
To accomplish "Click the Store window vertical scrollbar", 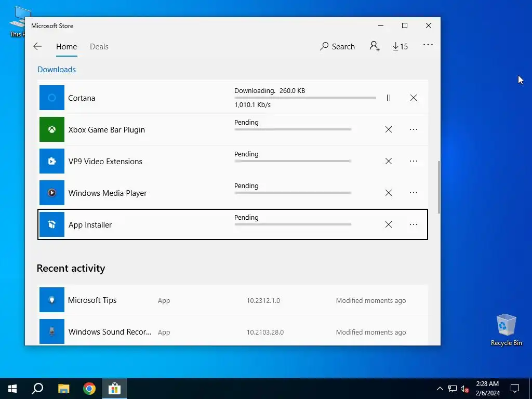I will [439, 187].
